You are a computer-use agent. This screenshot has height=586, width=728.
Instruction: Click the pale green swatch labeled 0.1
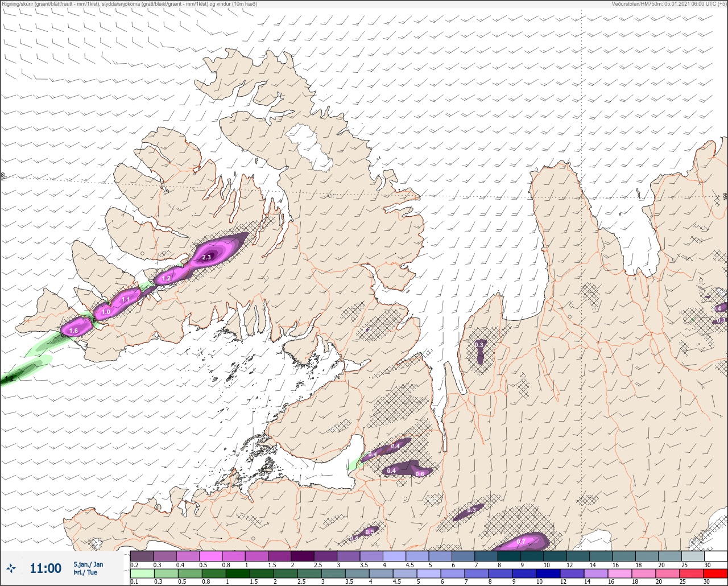click(x=142, y=573)
